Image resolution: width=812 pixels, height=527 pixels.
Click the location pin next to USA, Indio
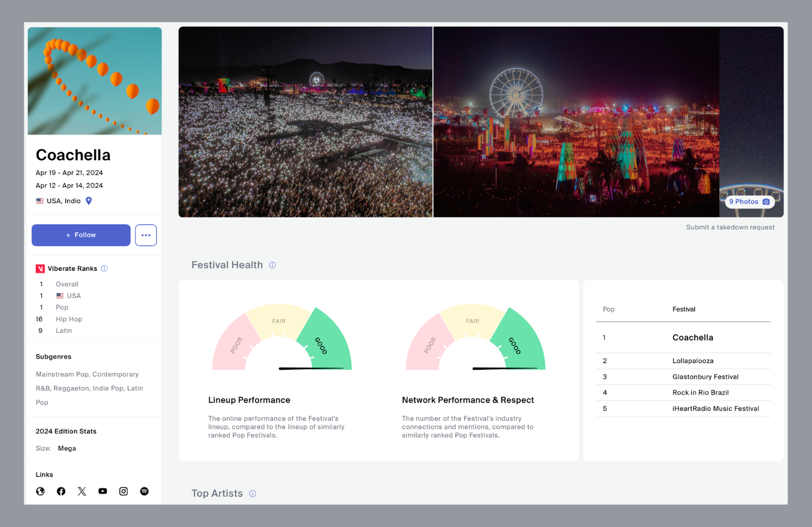tap(89, 201)
